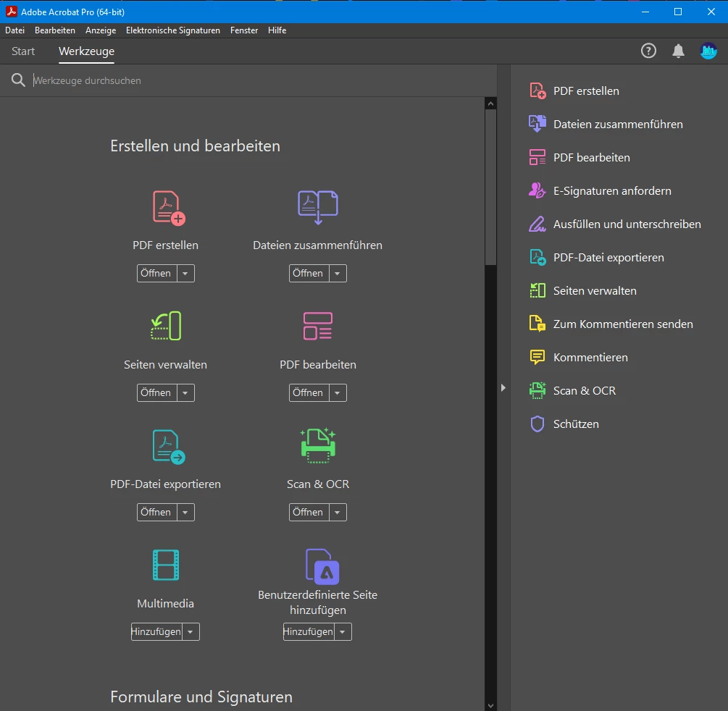Open PDF bearbeiten icon in right sidebar
The image size is (728, 711).
(537, 157)
